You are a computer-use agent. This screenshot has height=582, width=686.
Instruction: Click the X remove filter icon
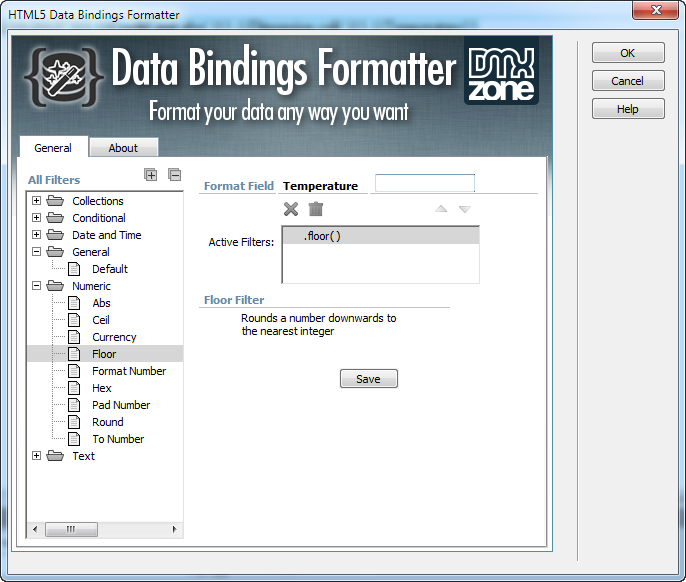pos(290,209)
